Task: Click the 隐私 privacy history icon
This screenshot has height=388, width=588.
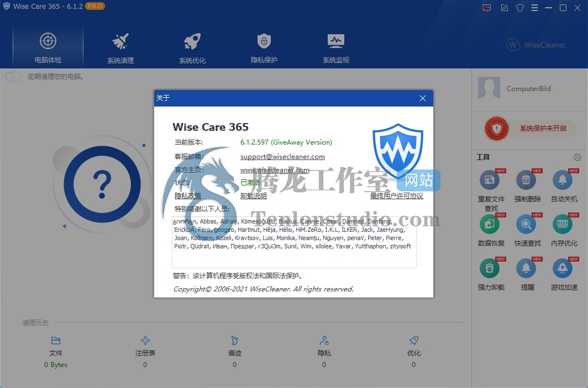Action: tap(324, 341)
